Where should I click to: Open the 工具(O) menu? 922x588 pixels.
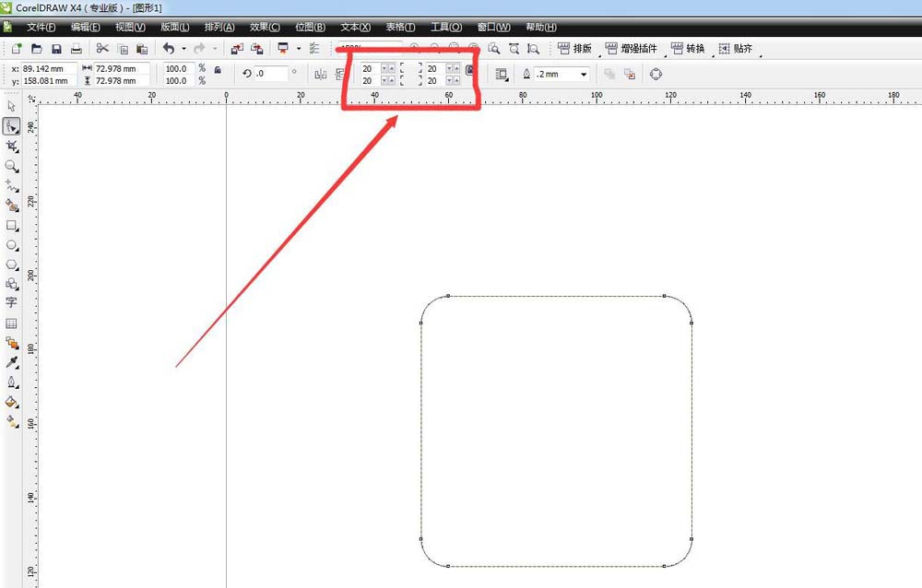[x=445, y=27]
